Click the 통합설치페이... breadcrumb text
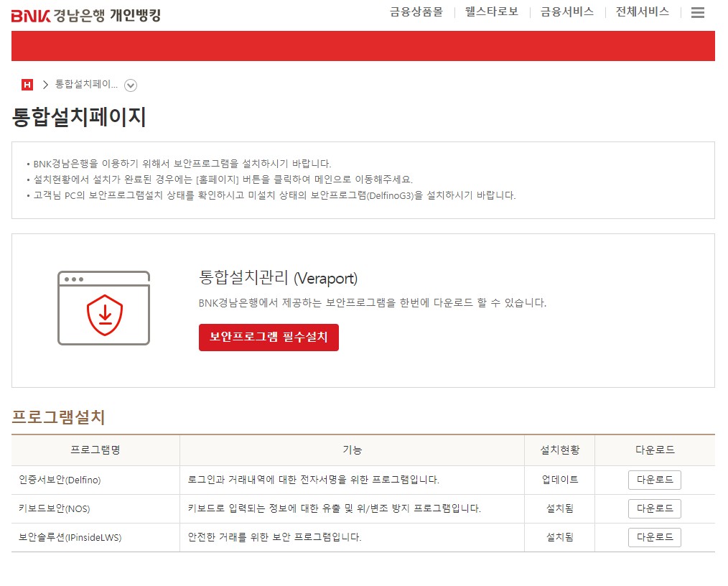This screenshot has width=728, height=586. click(86, 84)
